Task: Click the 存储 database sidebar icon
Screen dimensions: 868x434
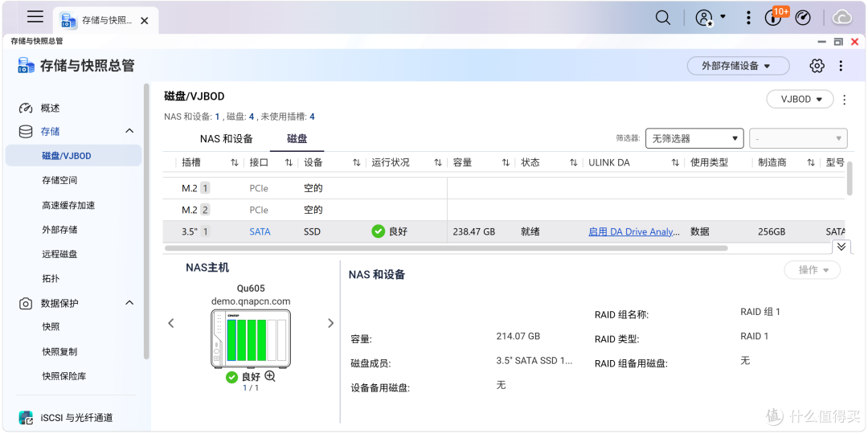Action: (x=26, y=132)
